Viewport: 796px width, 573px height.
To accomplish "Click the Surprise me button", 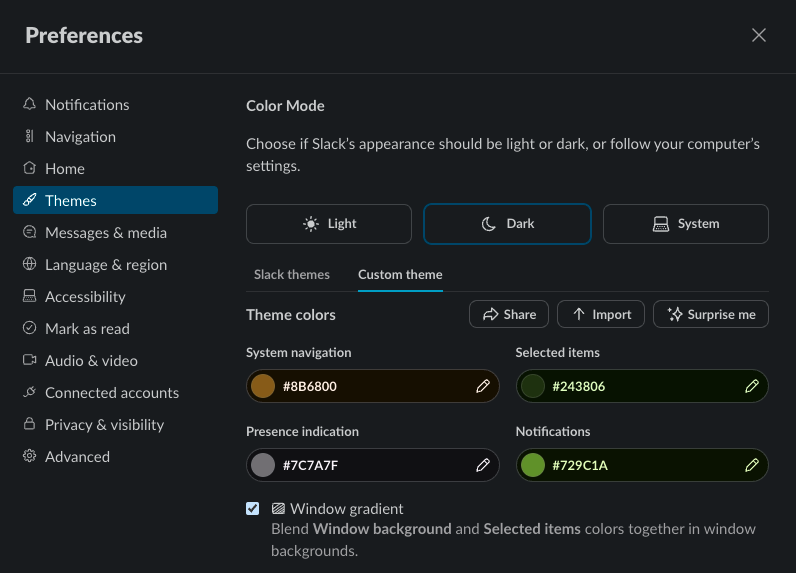I will click(711, 314).
